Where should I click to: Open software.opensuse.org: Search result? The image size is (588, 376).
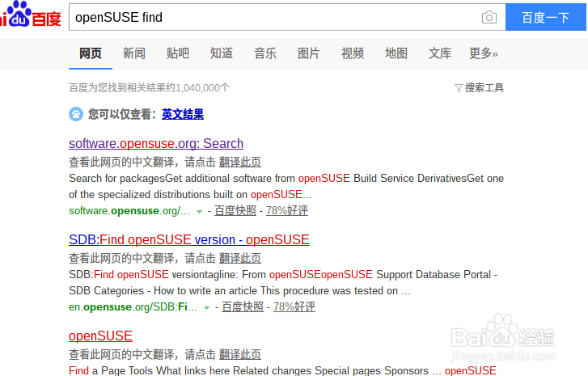tap(156, 144)
